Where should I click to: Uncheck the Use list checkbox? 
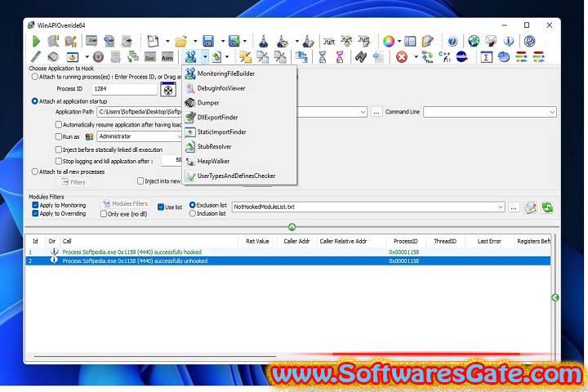(x=161, y=207)
